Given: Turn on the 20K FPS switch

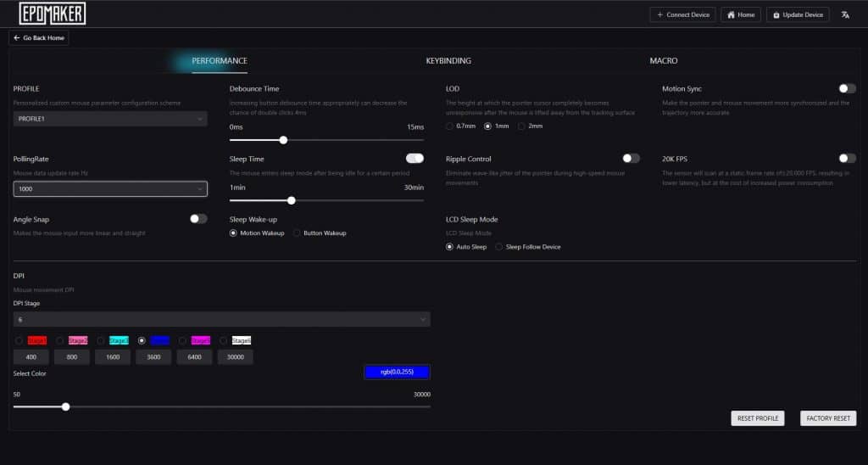Looking at the screenshot, I should (847, 159).
